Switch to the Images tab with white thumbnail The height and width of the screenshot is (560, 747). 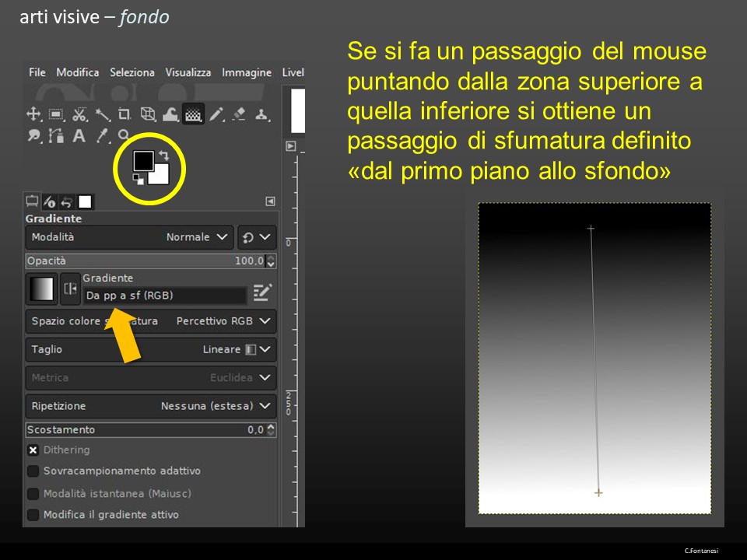pyautogui.click(x=85, y=202)
